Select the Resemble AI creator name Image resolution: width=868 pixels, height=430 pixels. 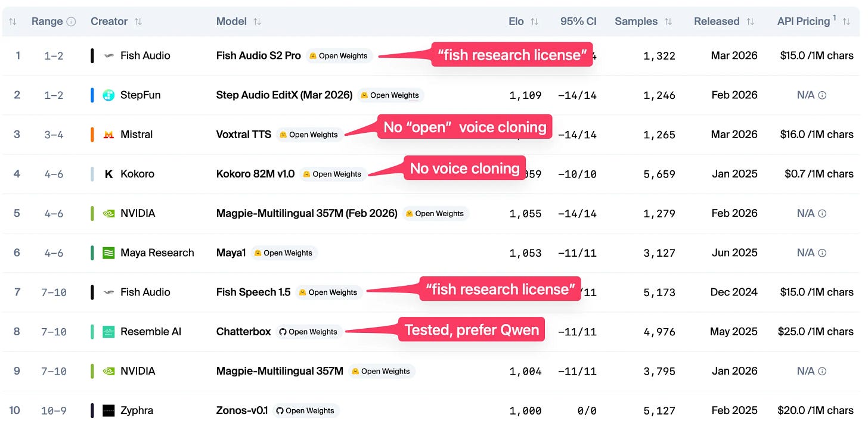(x=151, y=332)
